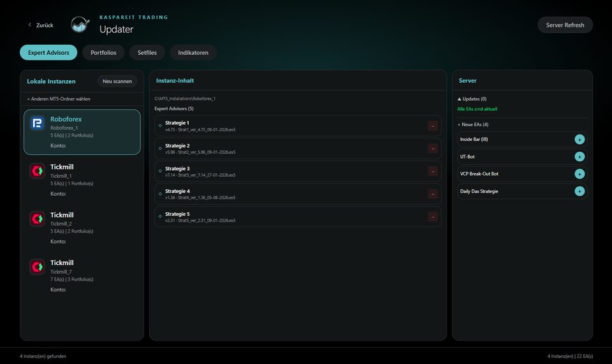Remove Strategie 5 with minus icon
612x364 pixels.
pyautogui.click(x=433, y=217)
